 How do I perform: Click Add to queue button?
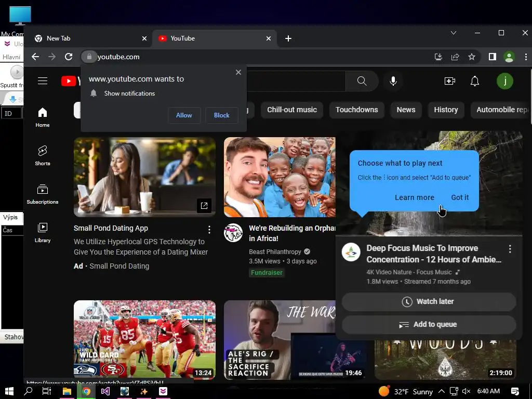[429, 325]
